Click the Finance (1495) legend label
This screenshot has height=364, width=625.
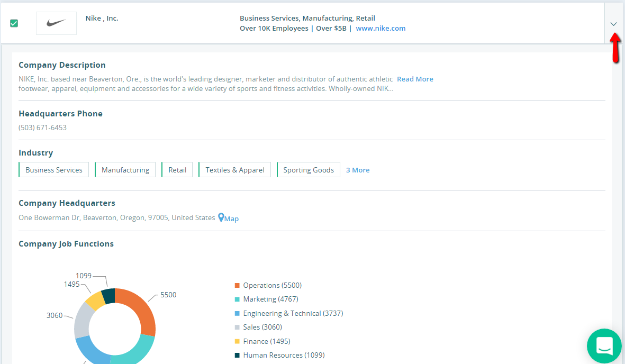click(x=267, y=341)
